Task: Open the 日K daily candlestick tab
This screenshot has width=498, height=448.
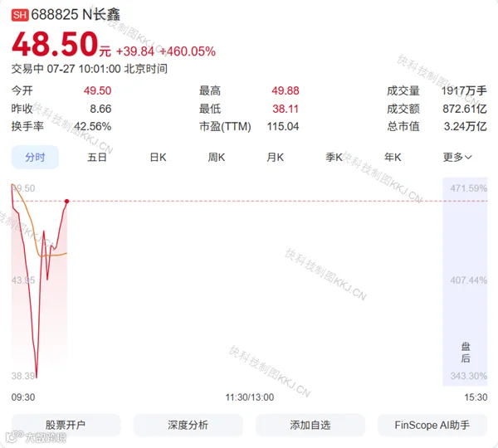Action: (x=158, y=157)
